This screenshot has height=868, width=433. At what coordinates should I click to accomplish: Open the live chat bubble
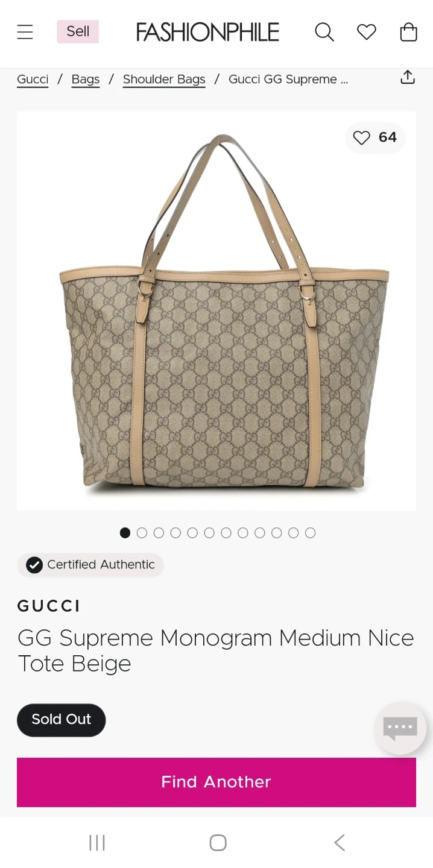coord(400,728)
